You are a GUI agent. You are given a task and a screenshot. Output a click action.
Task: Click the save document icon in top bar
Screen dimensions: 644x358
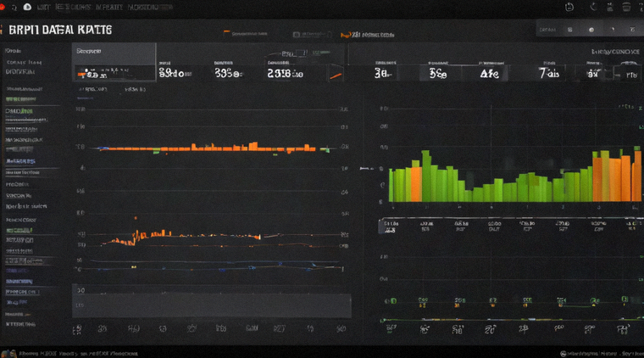coord(569,7)
